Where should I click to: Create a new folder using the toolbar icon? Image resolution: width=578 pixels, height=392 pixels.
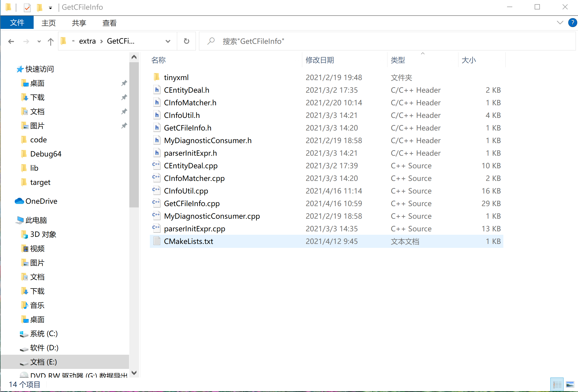[39, 7]
